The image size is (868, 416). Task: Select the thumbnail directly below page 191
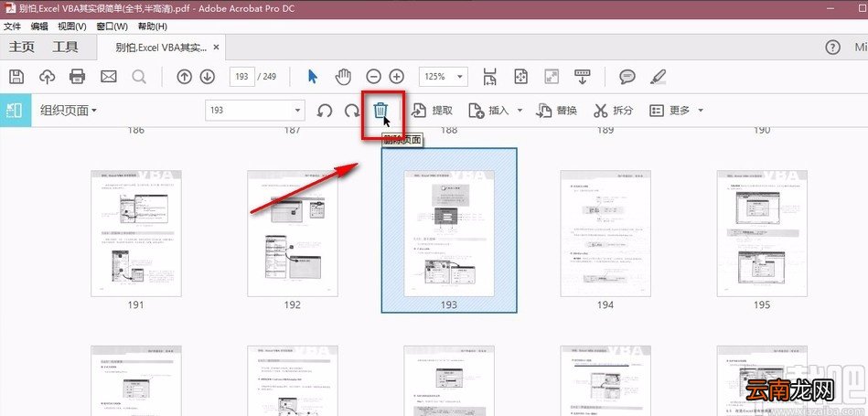tap(136, 380)
